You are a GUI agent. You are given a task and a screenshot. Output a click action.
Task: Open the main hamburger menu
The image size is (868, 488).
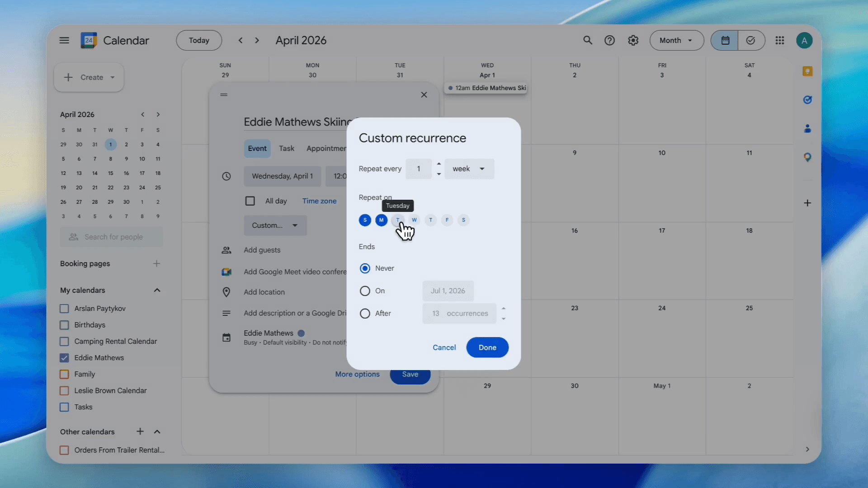point(64,40)
